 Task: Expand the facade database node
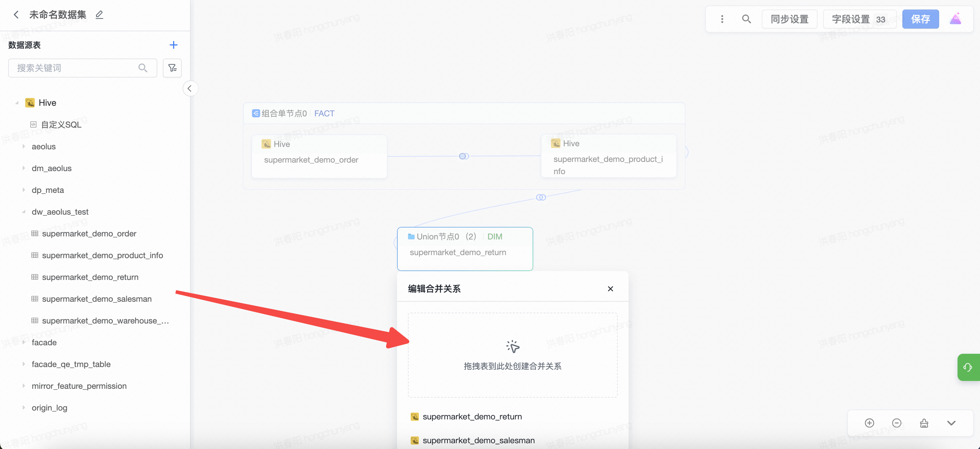click(x=23, y=342)
